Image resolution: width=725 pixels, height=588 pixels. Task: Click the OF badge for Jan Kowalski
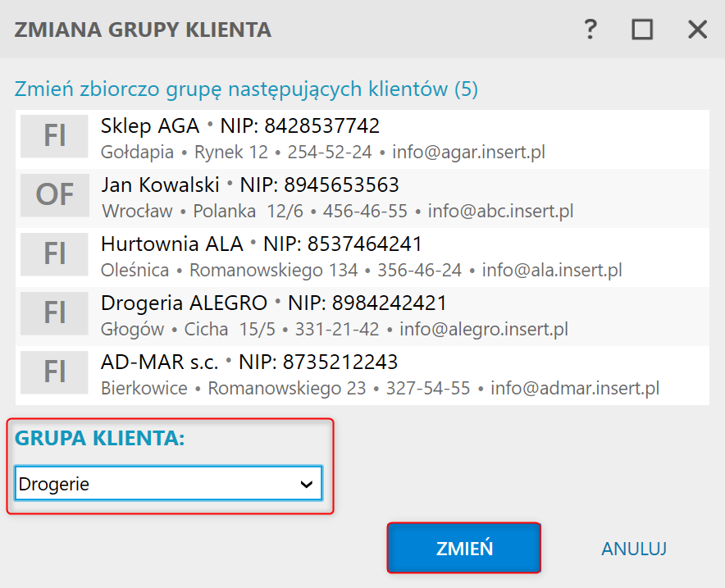tap(54, 195)
